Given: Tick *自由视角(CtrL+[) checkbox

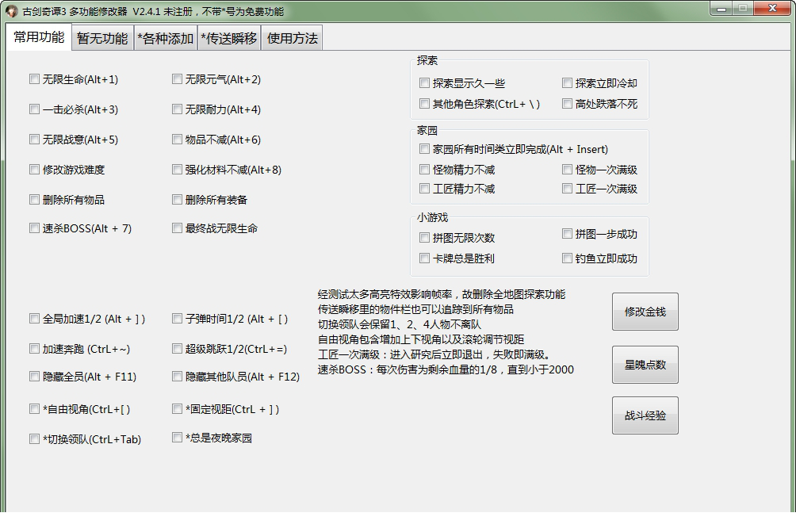Looking at the screenshot, I should 35,409.
